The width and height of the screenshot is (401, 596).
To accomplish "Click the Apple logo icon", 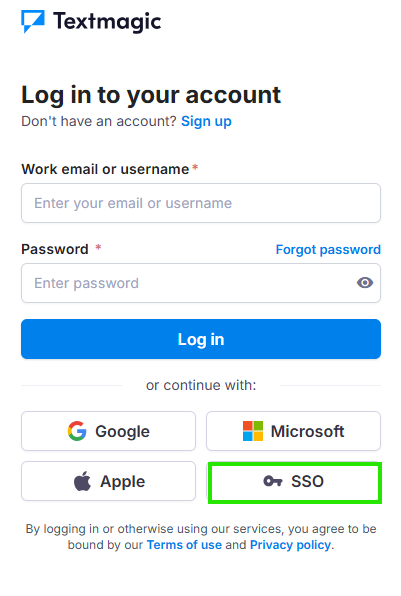I will click(82, 481).
